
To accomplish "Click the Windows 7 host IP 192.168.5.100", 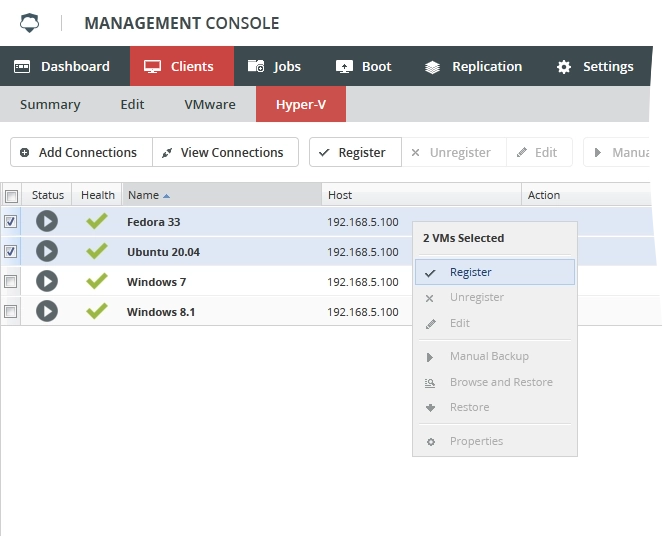I will coord(363,282).
